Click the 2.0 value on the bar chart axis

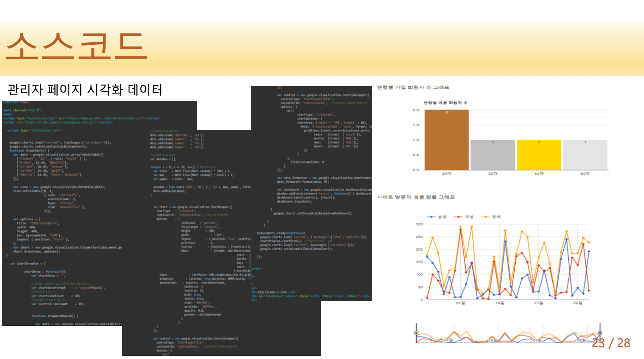tap(415, 110)
